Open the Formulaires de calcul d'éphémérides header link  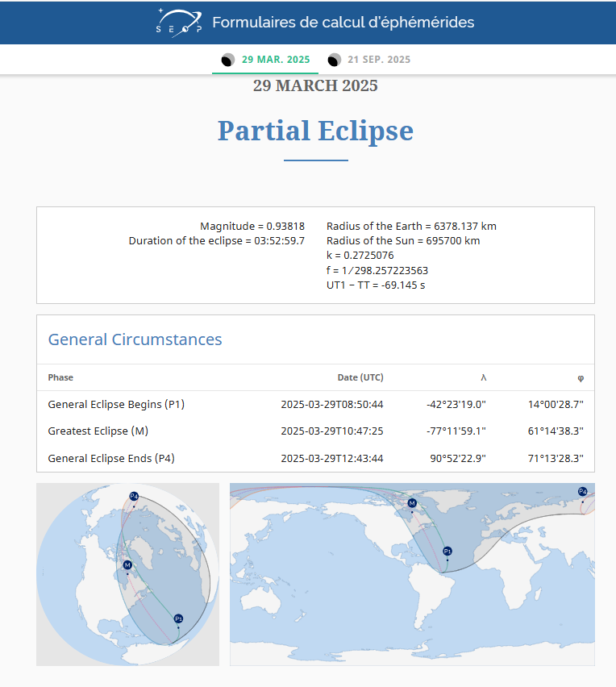[x=343, y=22]
